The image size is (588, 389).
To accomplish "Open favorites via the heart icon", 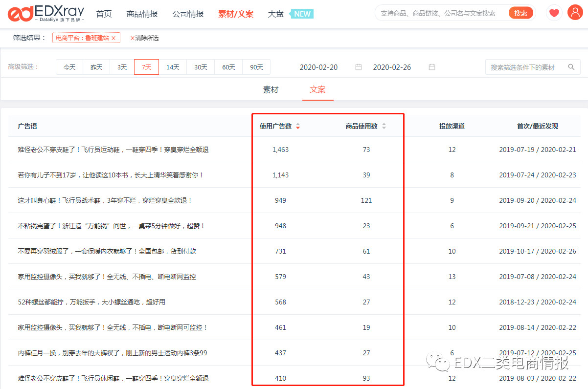I will click(553, 13).
